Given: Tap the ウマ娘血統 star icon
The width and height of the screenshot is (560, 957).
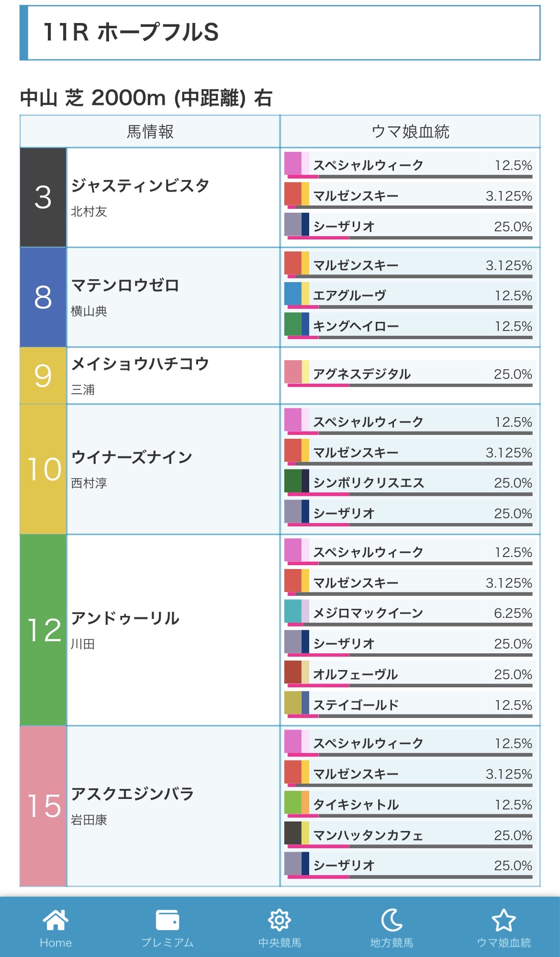Looking at the screenshot, I should [x=504, y=920].
